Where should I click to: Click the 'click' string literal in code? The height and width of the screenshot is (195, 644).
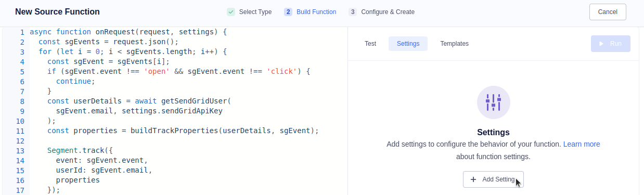(x=282, y=71)
